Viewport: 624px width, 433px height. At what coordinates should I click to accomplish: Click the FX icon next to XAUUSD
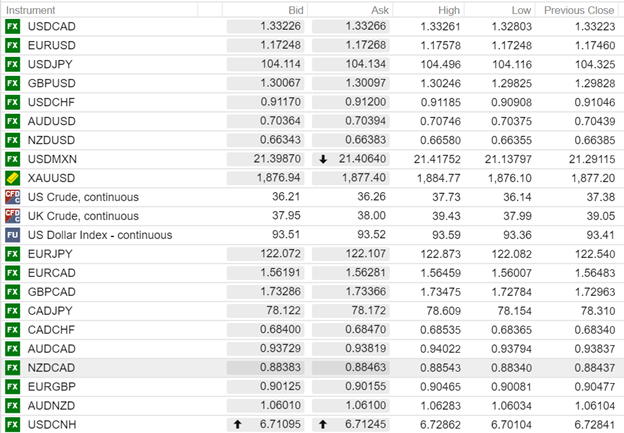pos(13,178)
